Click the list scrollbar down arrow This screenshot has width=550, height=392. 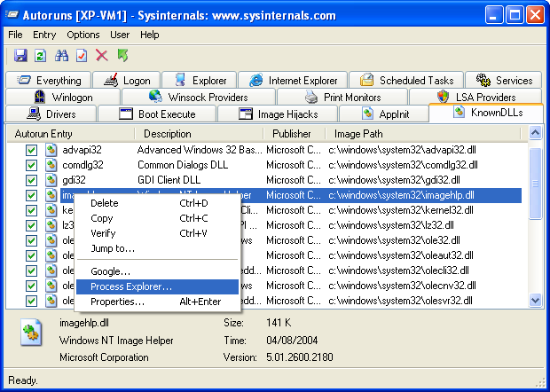[535, 301]
